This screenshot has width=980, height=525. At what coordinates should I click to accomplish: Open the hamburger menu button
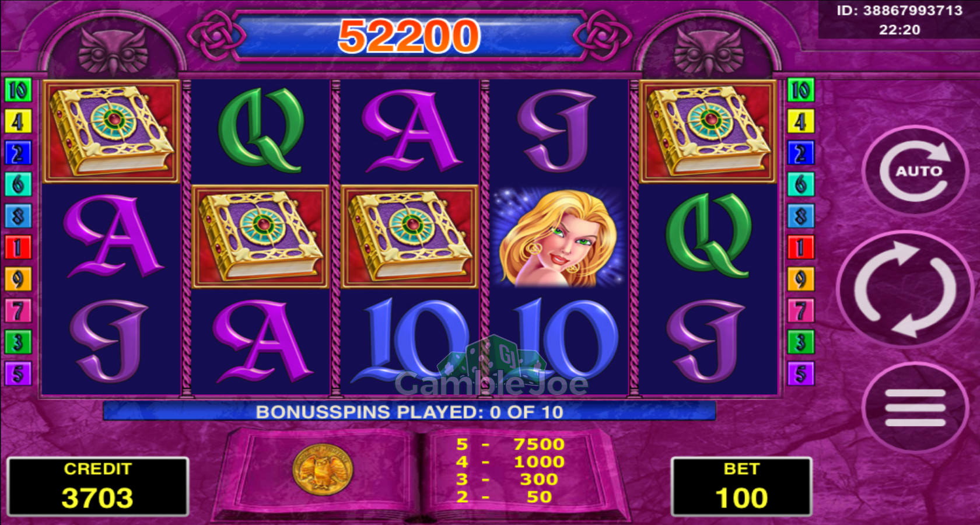coord(915,408)
